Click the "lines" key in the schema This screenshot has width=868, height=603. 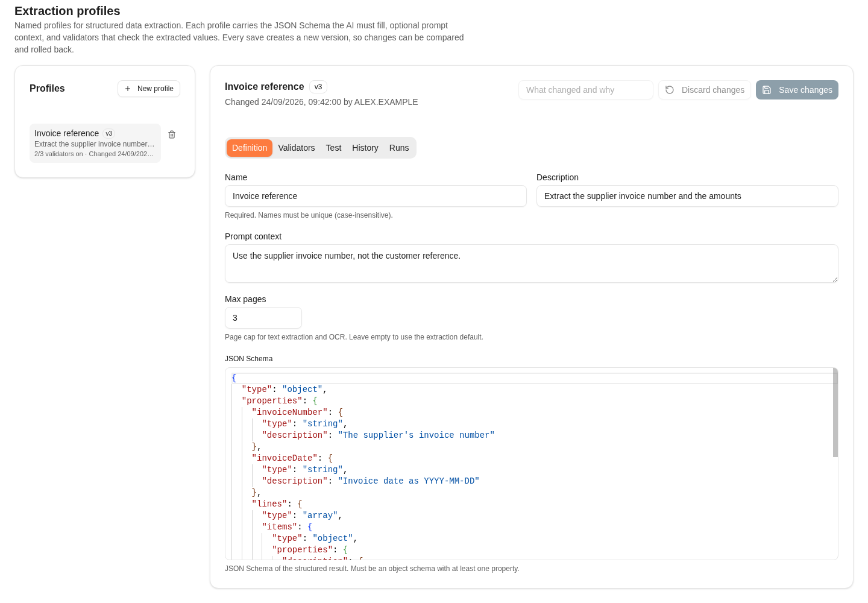pyautogui.click(x=270, y=504)
